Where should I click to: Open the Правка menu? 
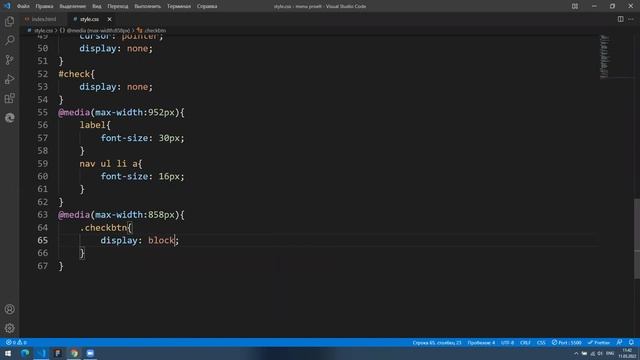point(44,6)
